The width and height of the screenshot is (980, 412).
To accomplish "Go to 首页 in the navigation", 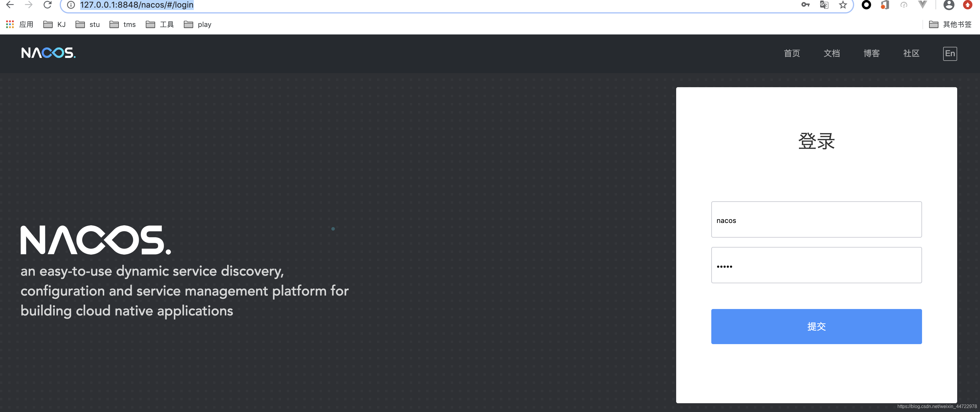I will (792, 53).
